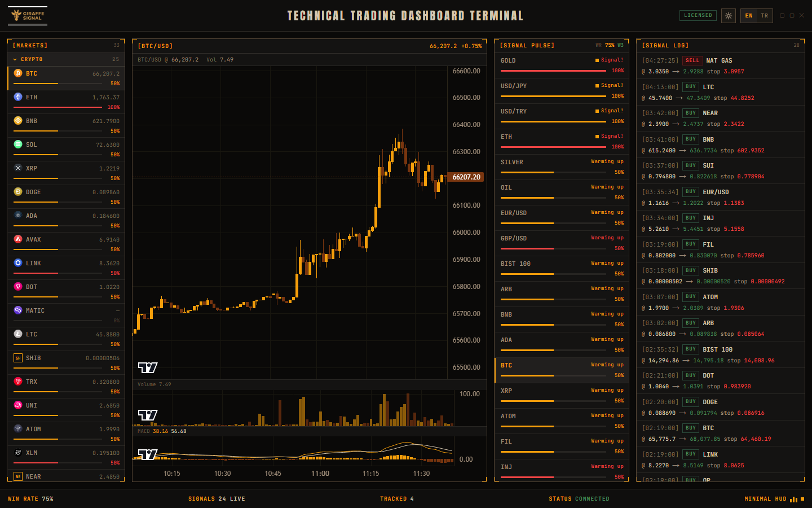Click the MACD indicator legend
This screenshot has width=812, height=508.
pyautogui.click(x=162, y=431)
